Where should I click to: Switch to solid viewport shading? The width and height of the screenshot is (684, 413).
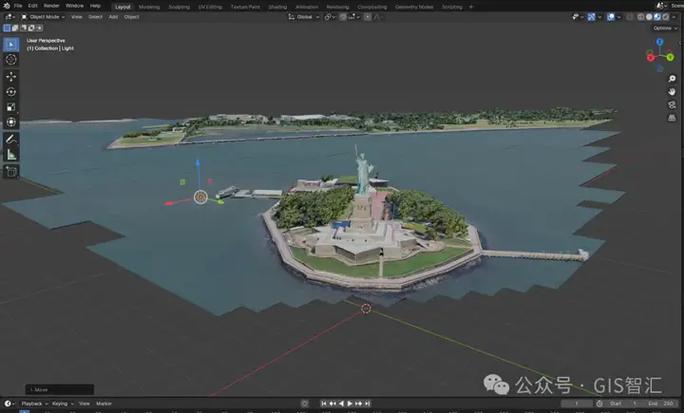649,17
